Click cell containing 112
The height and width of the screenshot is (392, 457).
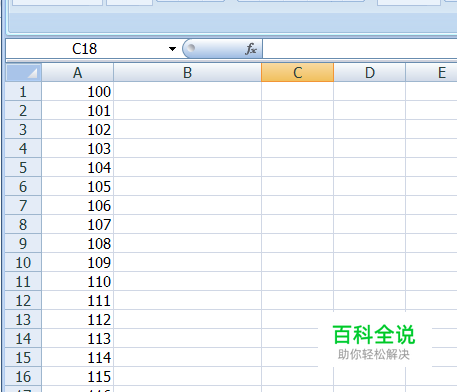[x=77, y=319]
